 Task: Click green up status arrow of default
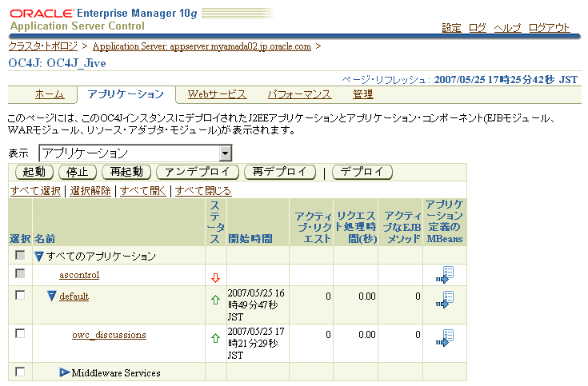pyautogui.click(x=215, y=300)
